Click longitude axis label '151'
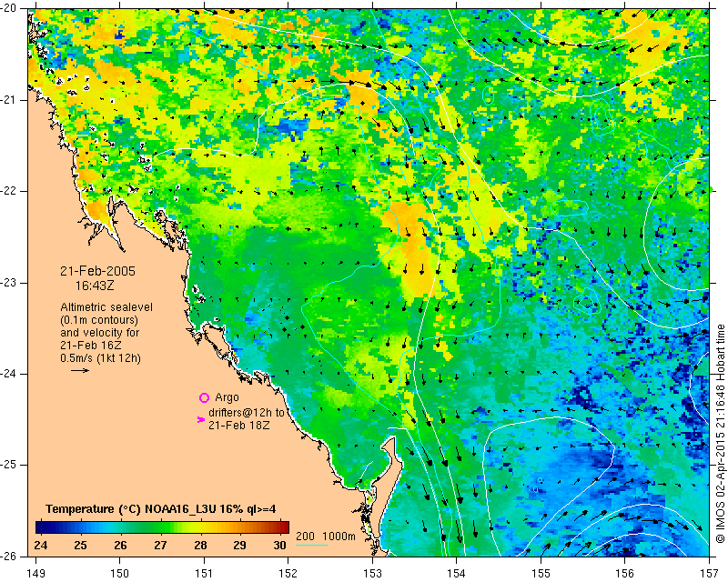 coord(204,574)
